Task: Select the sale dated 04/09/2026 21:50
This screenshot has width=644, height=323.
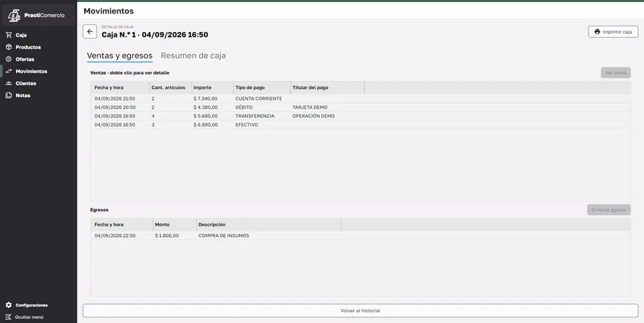Action: pos(361,99)
